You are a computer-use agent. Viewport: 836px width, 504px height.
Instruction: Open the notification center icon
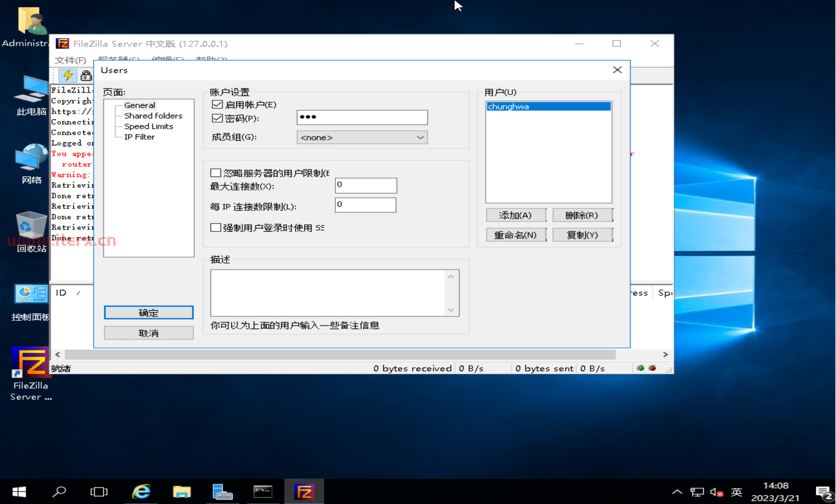(x=824, y=492)
